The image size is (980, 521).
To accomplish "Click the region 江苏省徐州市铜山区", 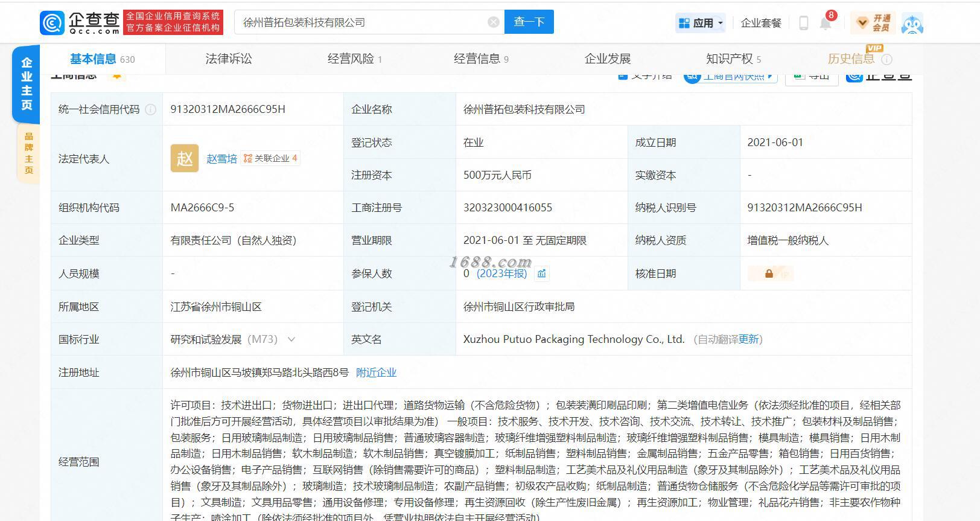I will coord(216,307).
